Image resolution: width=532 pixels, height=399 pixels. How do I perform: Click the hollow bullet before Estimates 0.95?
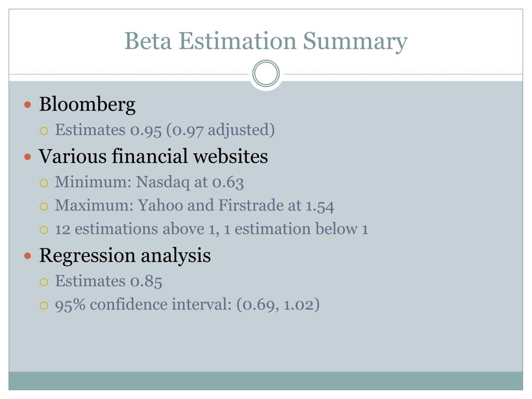click(x=44, y=131)
